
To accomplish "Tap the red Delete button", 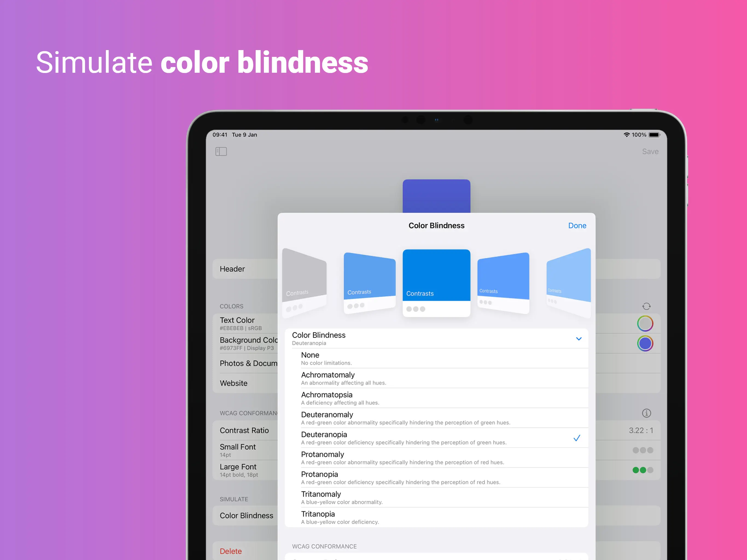I will [x=231, y=551].
